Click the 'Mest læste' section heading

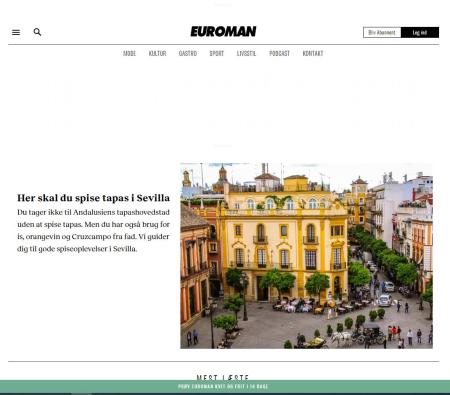(x=223, y=377)
